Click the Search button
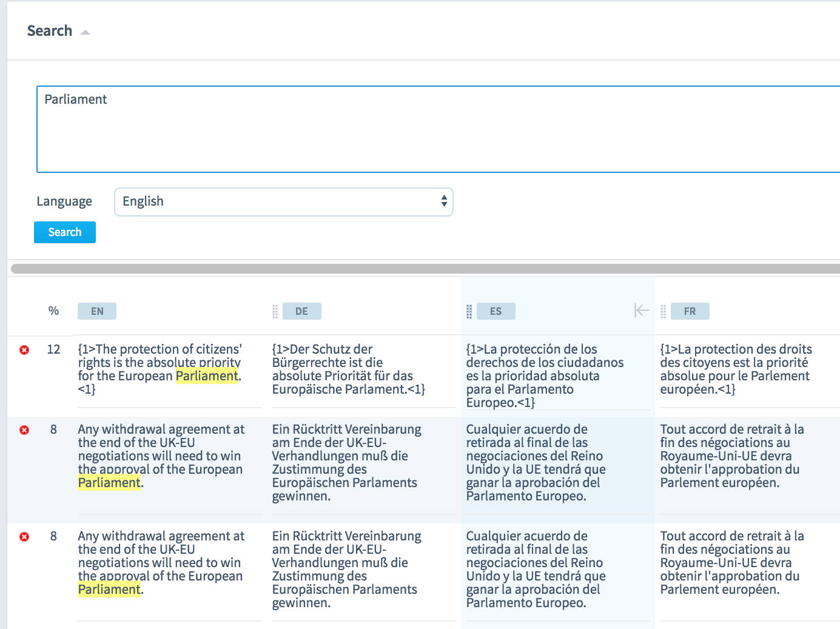 pyautogui.click(x=64, y=232)
